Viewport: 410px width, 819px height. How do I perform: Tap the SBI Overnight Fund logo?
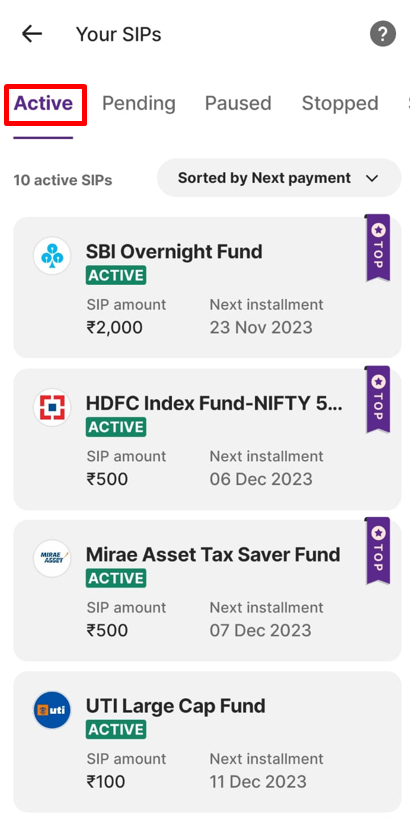coord(52,255)
